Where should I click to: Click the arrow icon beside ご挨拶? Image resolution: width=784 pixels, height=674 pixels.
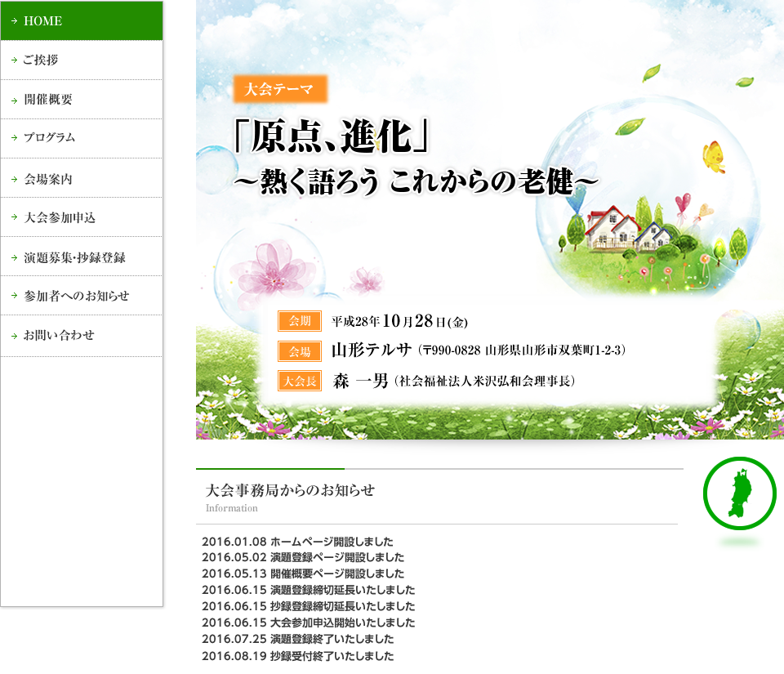pyautogui.click(x=14, y=60)
